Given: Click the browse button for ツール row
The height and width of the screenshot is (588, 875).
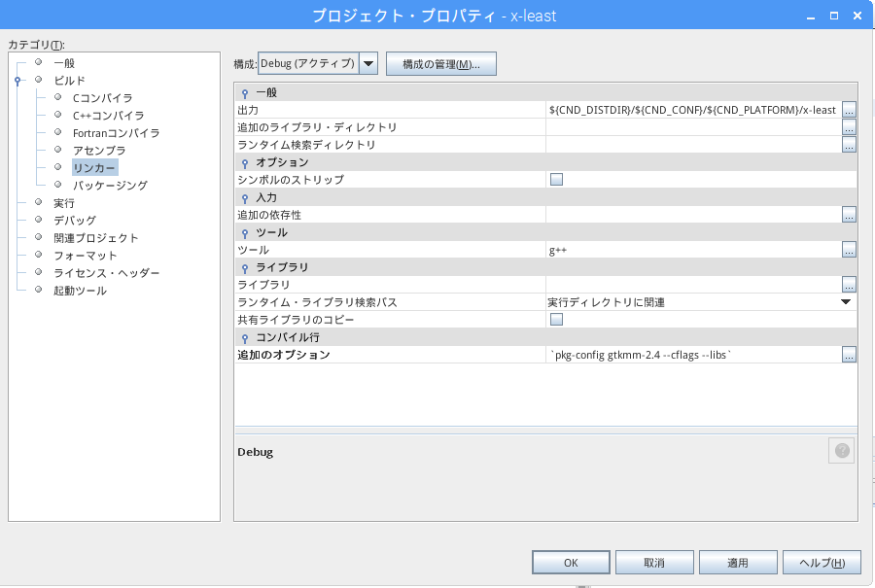Looking at the screenshot, I should point(849,250).
